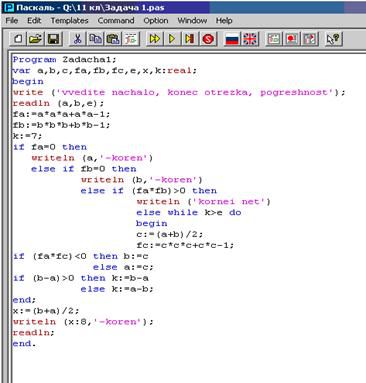Click the red Stop icon

pos(208,39)
